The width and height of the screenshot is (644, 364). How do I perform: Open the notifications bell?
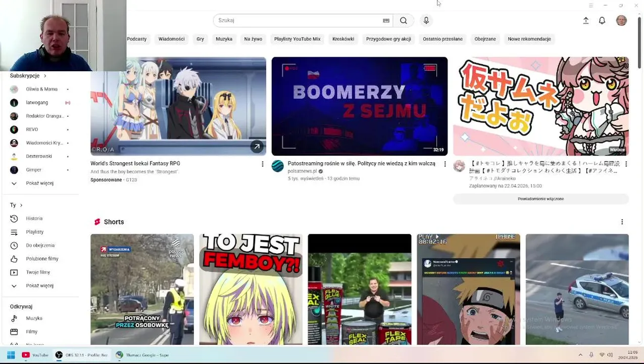[602, 21]
